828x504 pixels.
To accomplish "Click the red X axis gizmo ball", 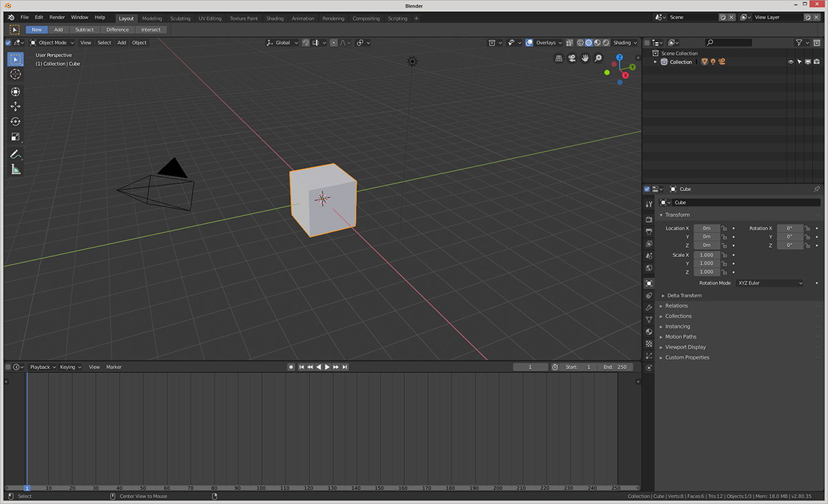I will (x=625, y=74).
